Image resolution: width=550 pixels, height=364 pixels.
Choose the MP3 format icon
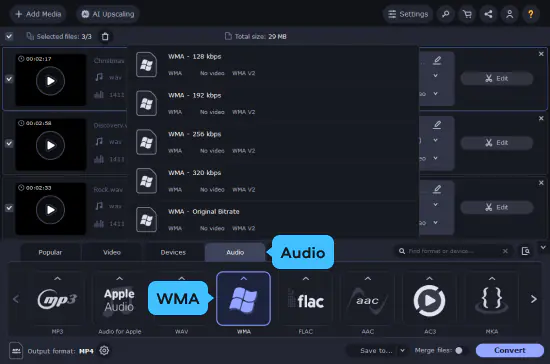coord(57,300)
